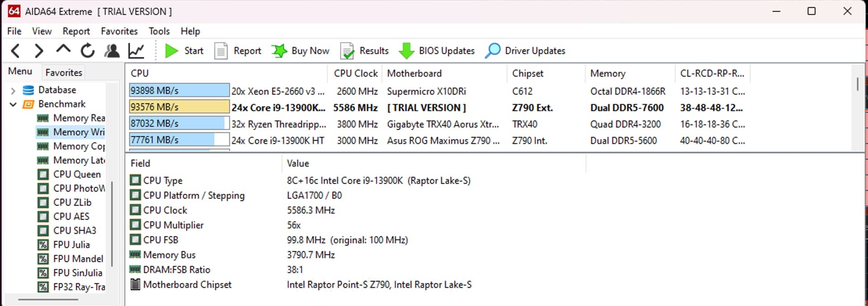Viewport: 868px width, 306px height.
Task: Go up one level with the up arrow
Action: [63, 50]
